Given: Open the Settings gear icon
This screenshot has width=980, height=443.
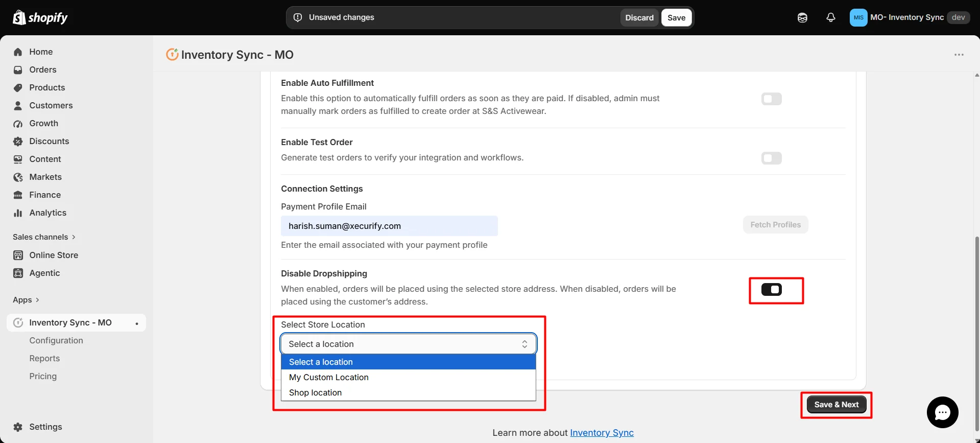Looking at the screenshot, I should pos(18,427).
